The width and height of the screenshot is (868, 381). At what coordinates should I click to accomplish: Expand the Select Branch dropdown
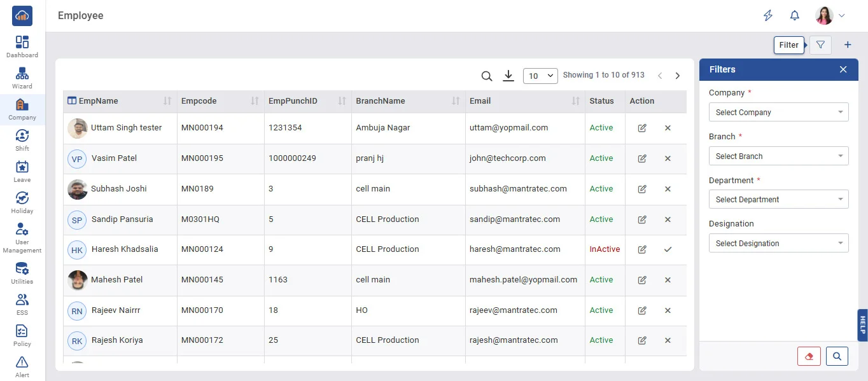click(778, 156)
